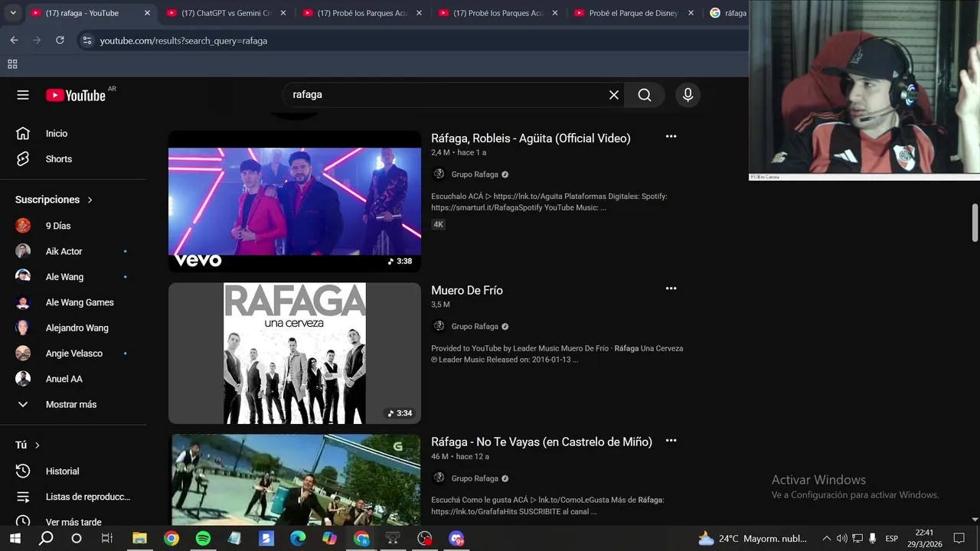Open Spotify from the taskbar
Viewport: 980px width, 551px height.
(x=203, y=539)
